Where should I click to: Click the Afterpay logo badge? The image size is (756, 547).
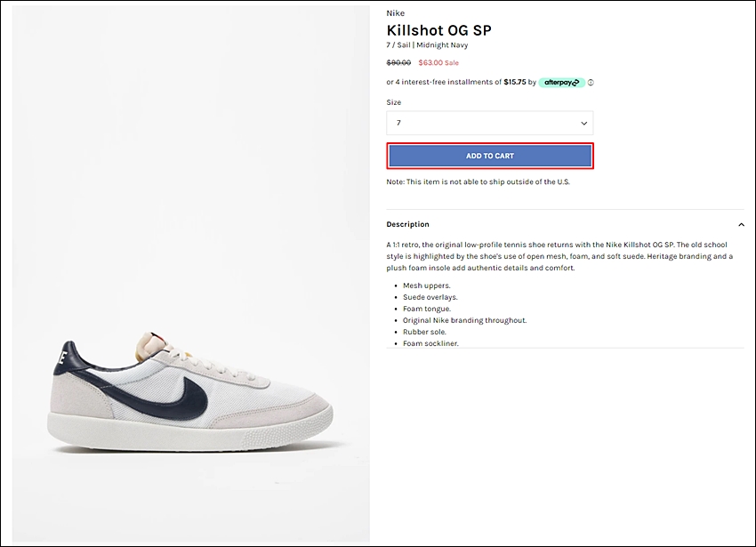pos(562,83)
